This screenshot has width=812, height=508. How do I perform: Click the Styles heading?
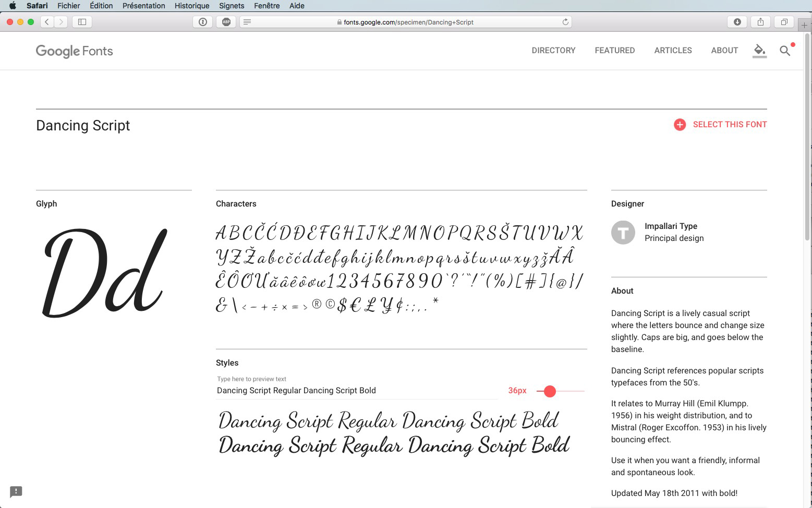(x=227, y=363)
